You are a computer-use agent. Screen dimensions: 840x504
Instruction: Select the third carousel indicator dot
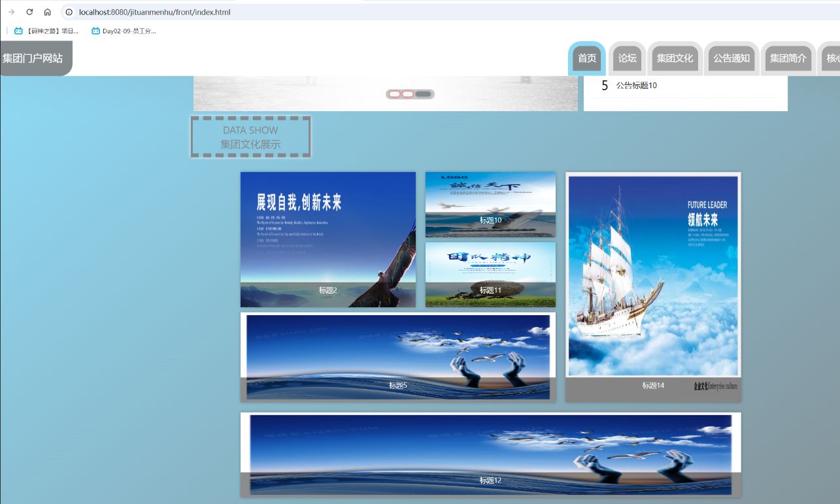tap(424, 94)
